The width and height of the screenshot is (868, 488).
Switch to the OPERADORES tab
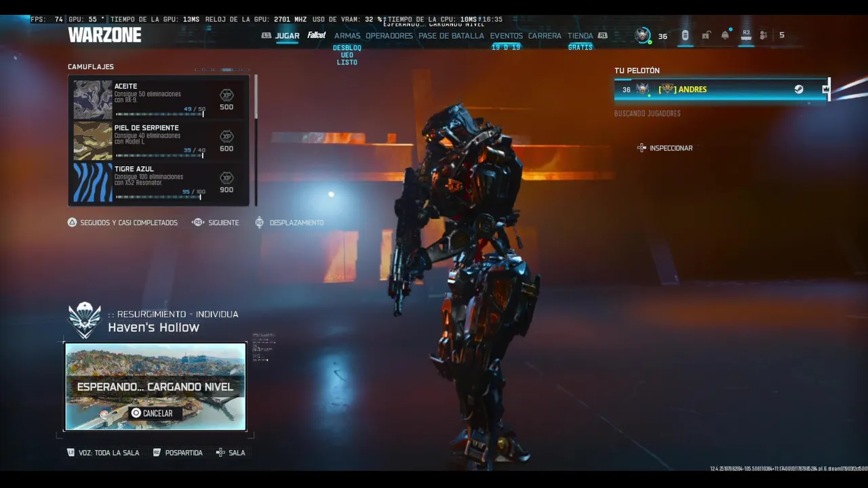389,36
